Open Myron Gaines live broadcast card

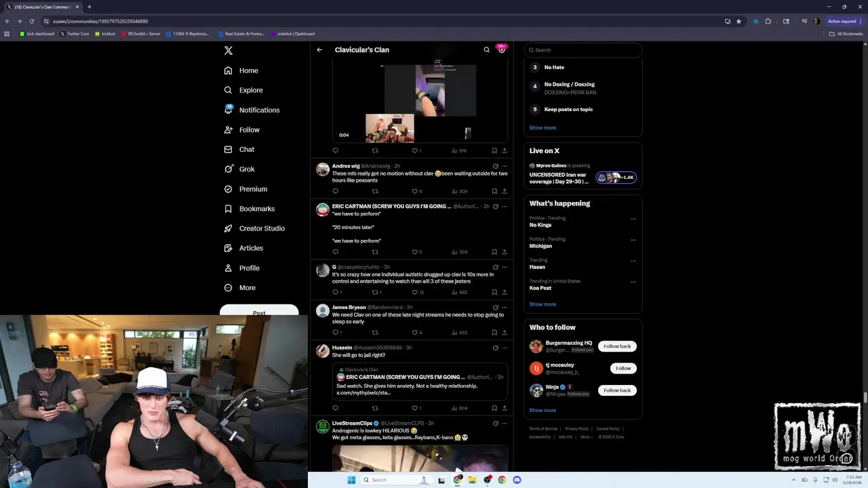(583, 175)
